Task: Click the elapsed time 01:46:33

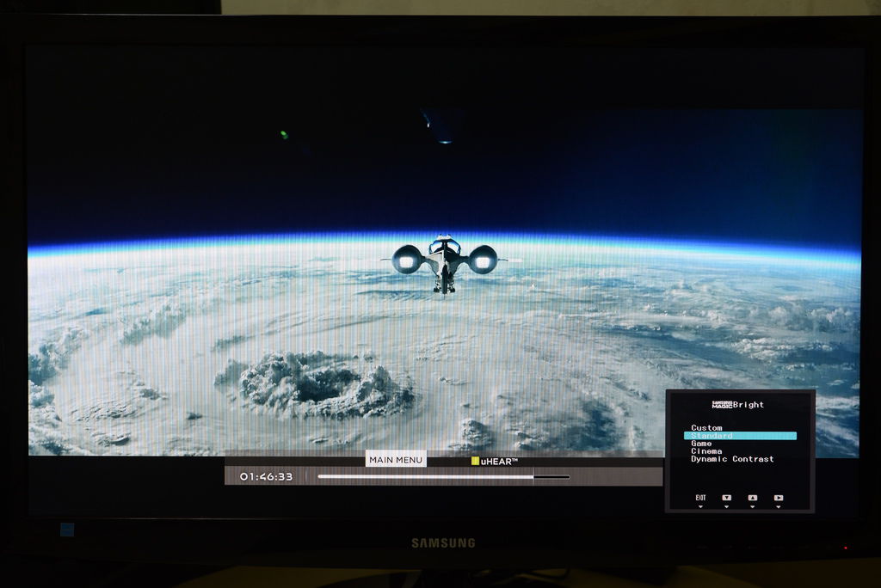Action: click(x=267, y=476)
